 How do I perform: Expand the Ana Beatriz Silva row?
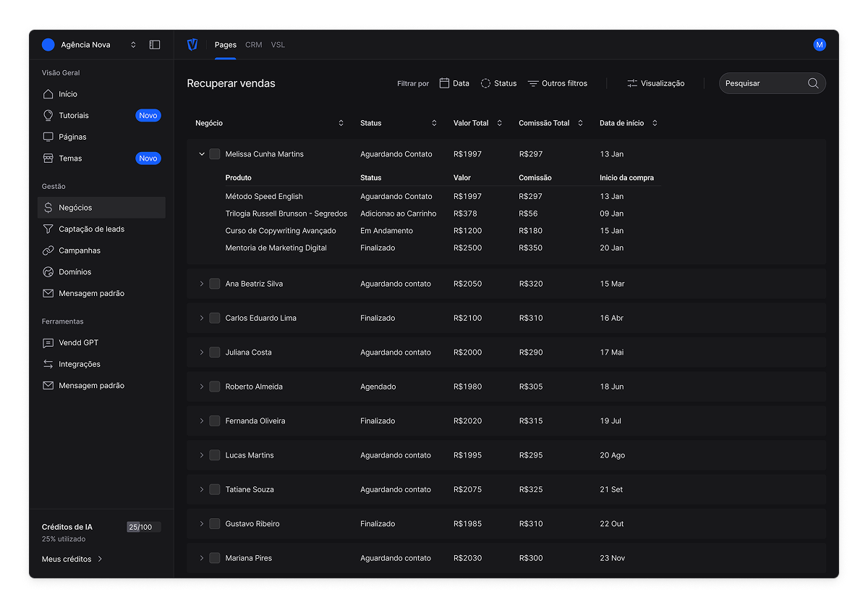(202, 284)
